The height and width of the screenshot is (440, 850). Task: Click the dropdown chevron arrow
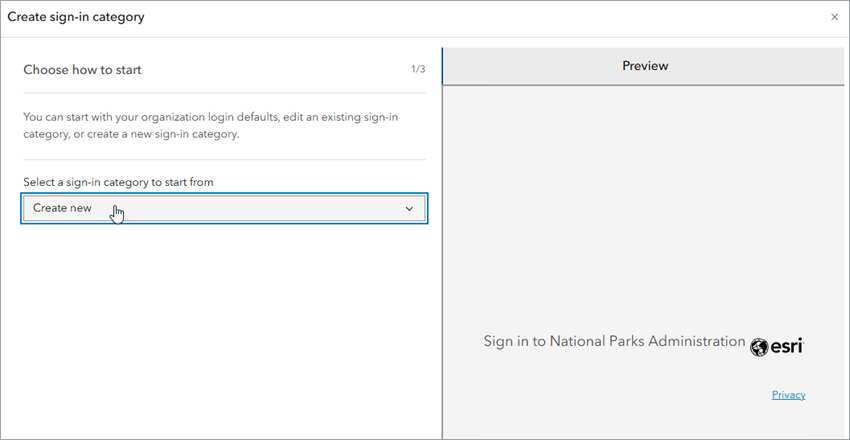tap(409, 208)
